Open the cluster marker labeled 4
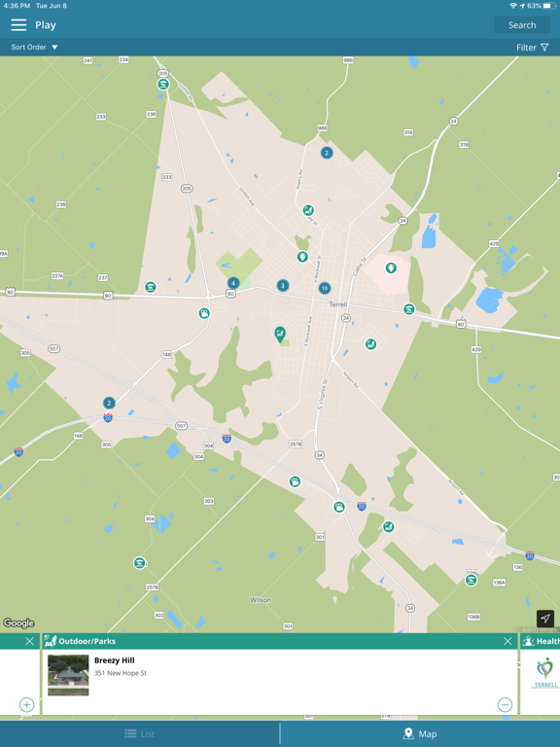This screenshot has height=747, width=560. pos(233,283)
